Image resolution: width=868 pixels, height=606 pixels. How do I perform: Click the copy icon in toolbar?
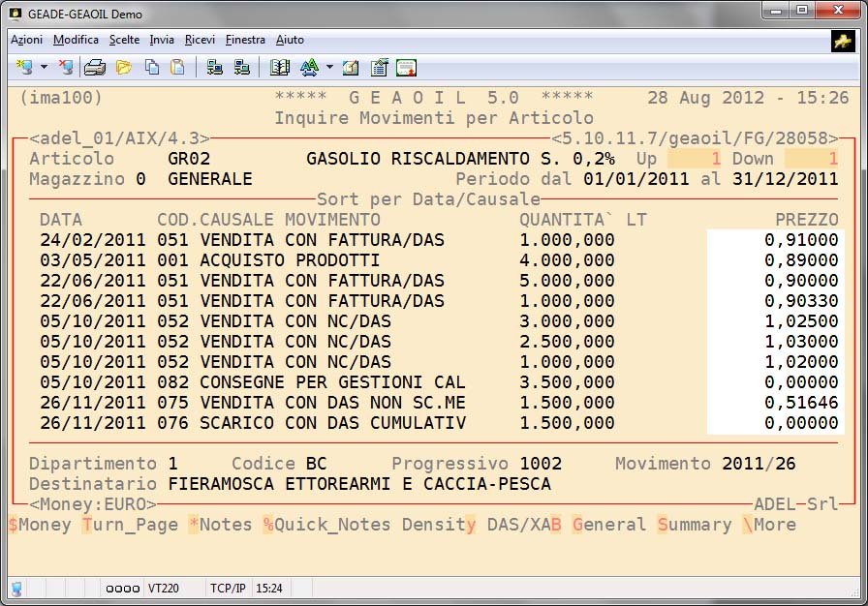click(x=151, y=68)
